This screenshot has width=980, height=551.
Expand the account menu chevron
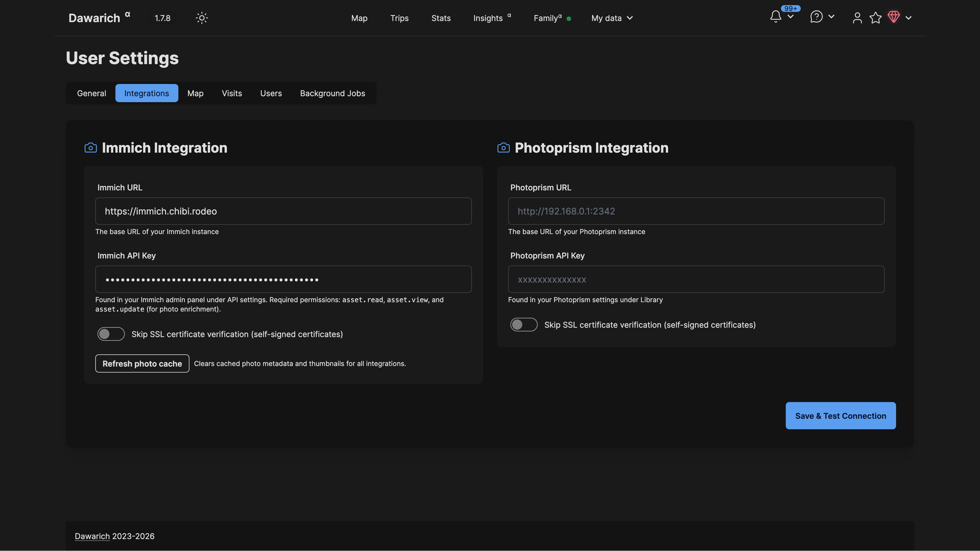coord(909,18)
